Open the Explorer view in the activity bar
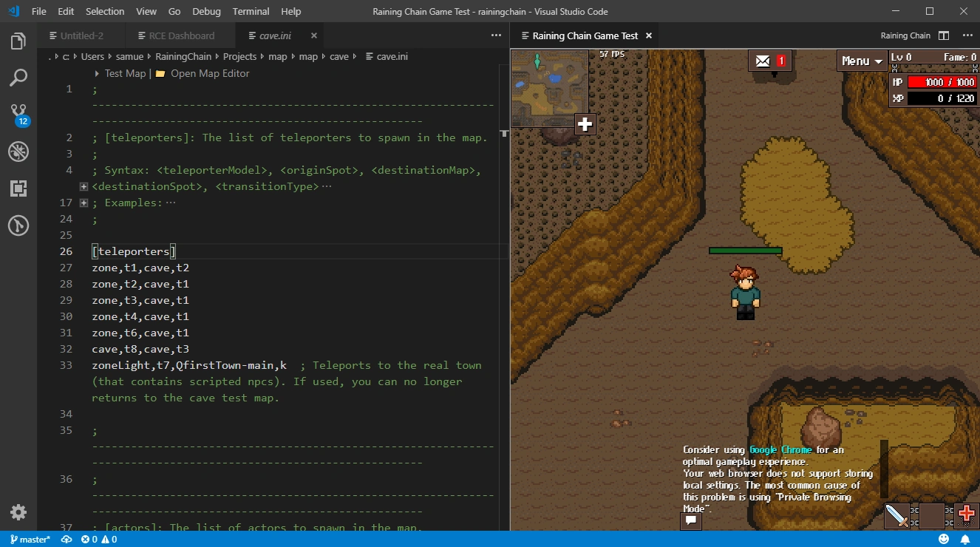The image size is (980, 547). pos(18,41)
